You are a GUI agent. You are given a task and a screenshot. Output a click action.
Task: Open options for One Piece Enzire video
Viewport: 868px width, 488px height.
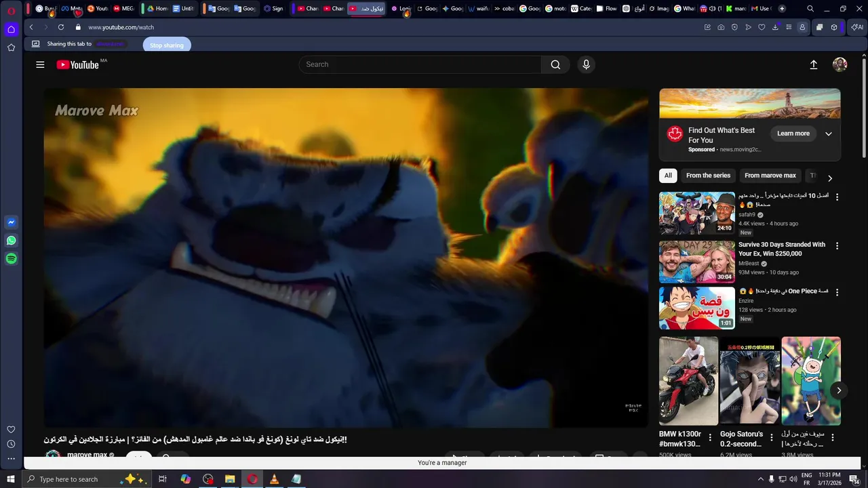[x=837, y=292]
